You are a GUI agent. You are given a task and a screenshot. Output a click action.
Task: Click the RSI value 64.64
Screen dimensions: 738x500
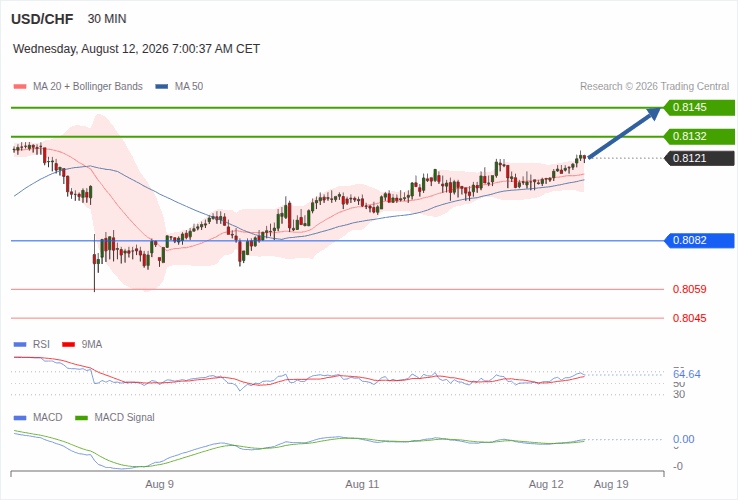tap(687, 374)
